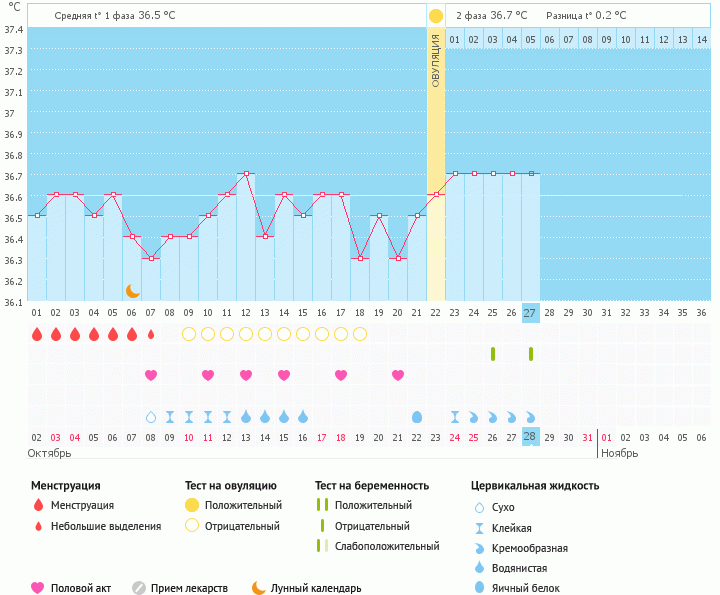Image resolution: width=720 pixels, height=595 pixels.
Task: Click the Тест на беременность legend heading
Action: tap(372, 486)
